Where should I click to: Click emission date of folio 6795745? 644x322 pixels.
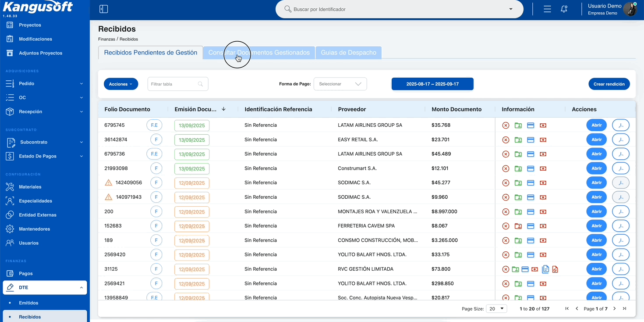coord(192,125)
